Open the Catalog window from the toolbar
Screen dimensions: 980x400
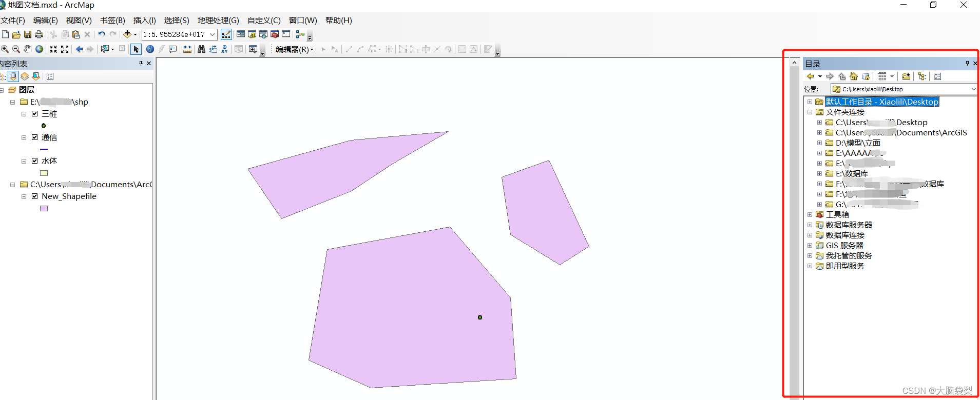pyautogui.click(x=252, y=34)
